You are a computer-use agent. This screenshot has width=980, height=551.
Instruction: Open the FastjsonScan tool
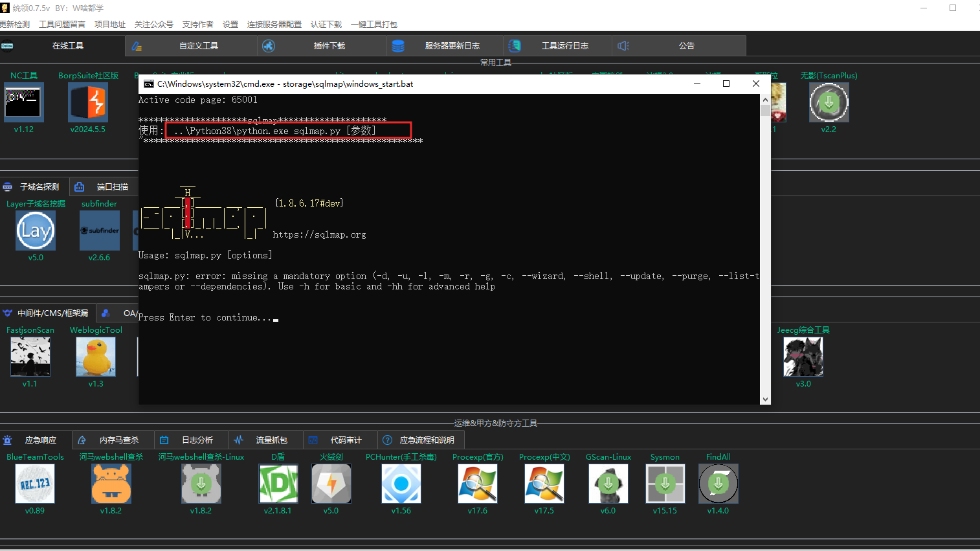pos(30,357)
